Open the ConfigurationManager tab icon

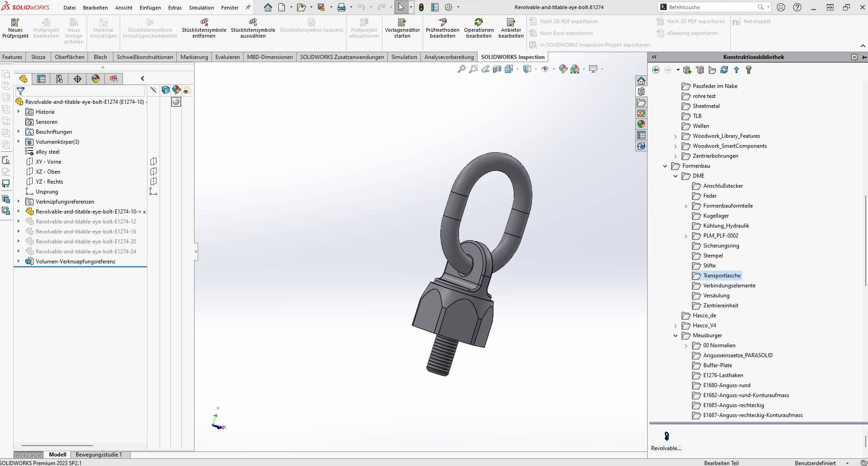click(59, 79)
